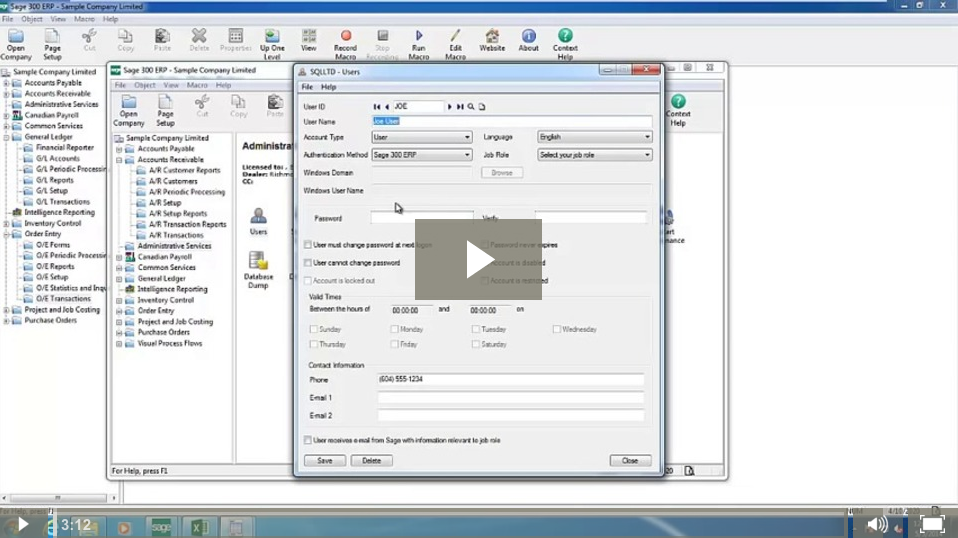Check the Thursday valid time box

pyautogui.click(x=313, y=344)
